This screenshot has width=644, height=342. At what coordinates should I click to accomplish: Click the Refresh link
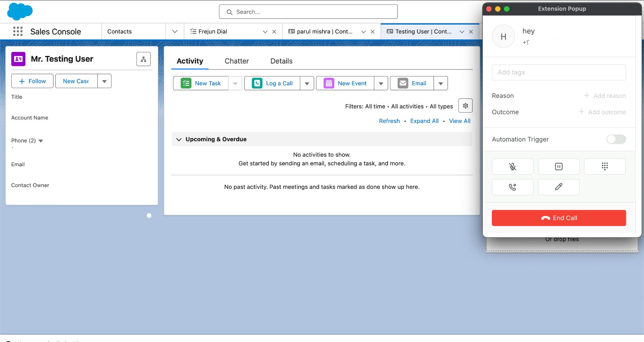coord(390,121)
